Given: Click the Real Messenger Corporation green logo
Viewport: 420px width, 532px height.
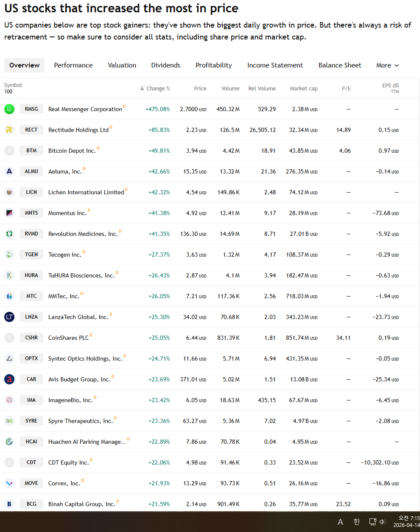Looking at the screenshot, I should point(9,109).
